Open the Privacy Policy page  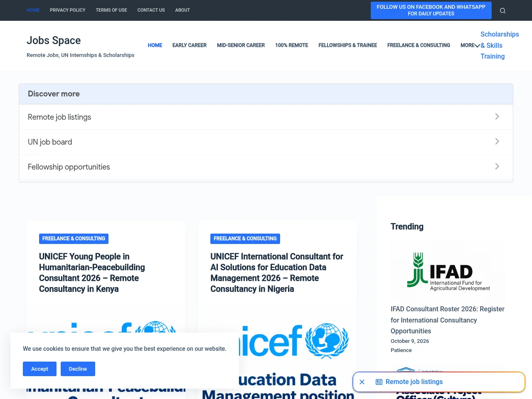point(68,10)
